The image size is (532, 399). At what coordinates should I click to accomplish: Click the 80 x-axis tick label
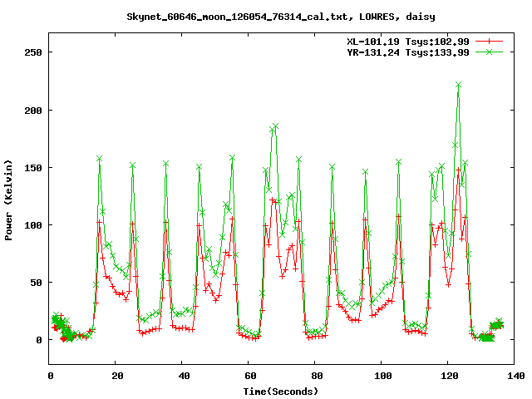pos(317,376)
